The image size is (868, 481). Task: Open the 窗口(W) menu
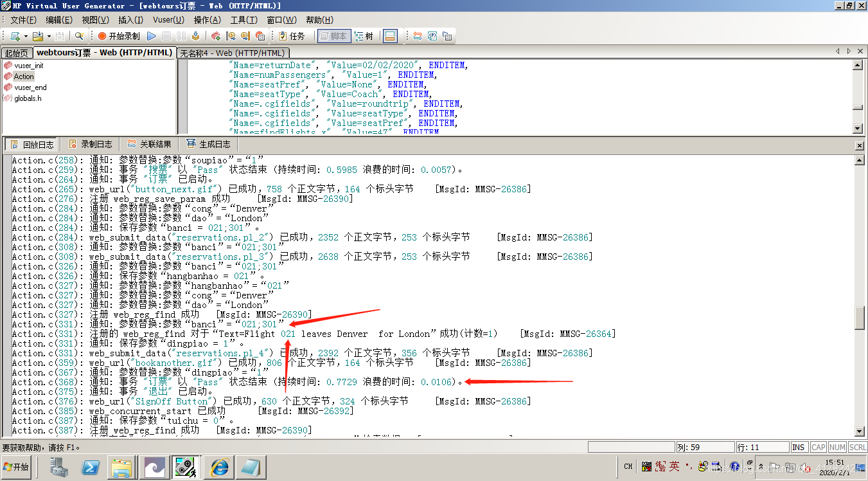pyautogui.click(x=281, y=20)
